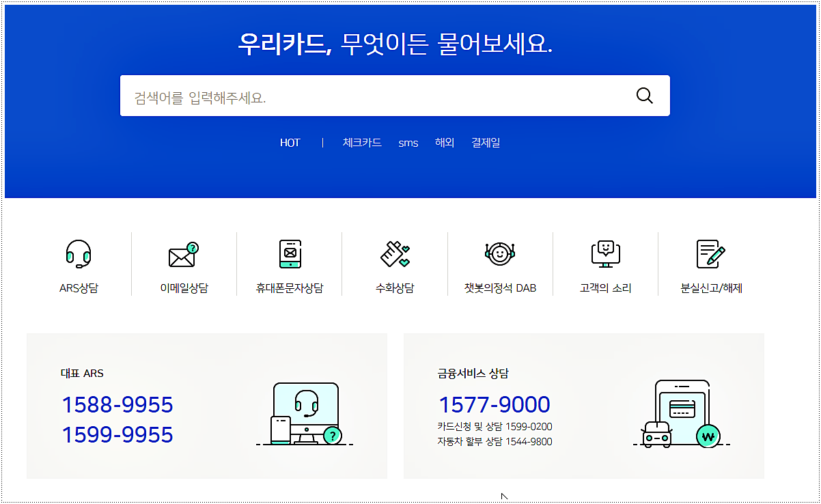Open the phone message icon for 휴대폰문자상담

tap(290, 254)
